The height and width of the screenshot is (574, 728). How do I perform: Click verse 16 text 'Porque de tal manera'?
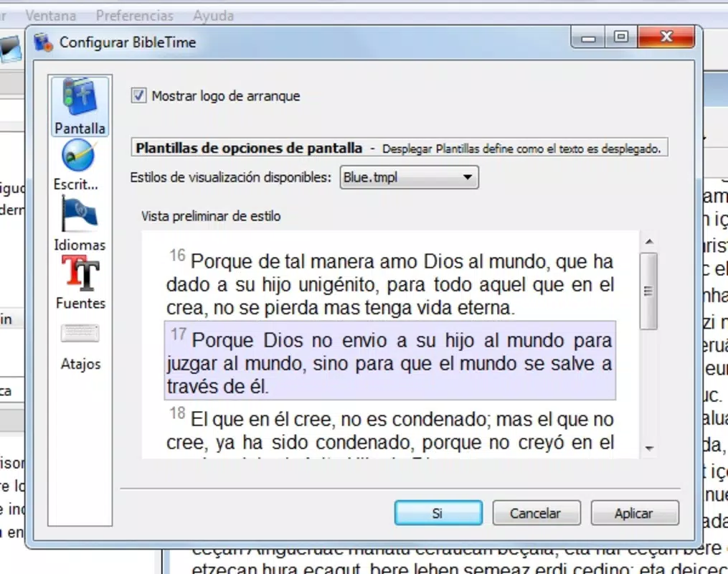click(x=282, y=261)
